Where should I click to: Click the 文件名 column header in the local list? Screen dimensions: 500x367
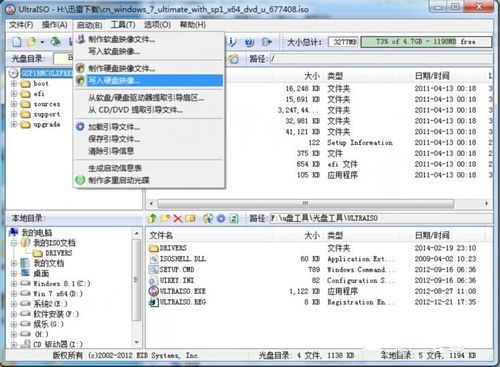161,235
